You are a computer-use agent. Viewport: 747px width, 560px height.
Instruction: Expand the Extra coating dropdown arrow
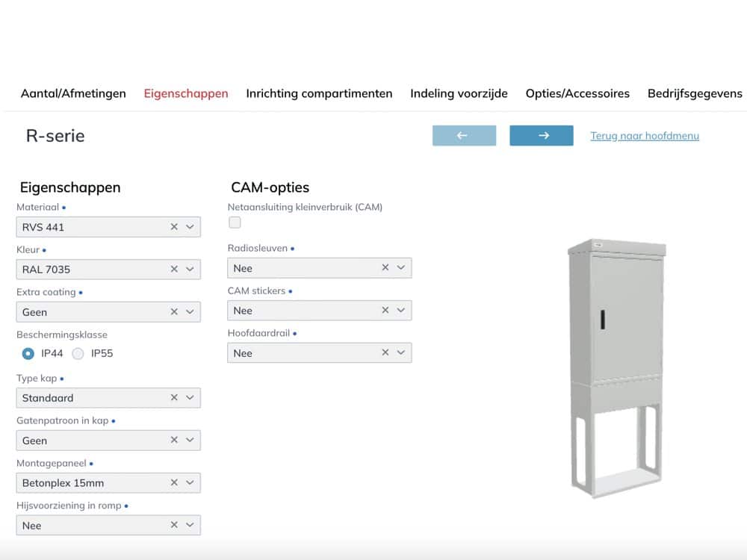point(190,311)
